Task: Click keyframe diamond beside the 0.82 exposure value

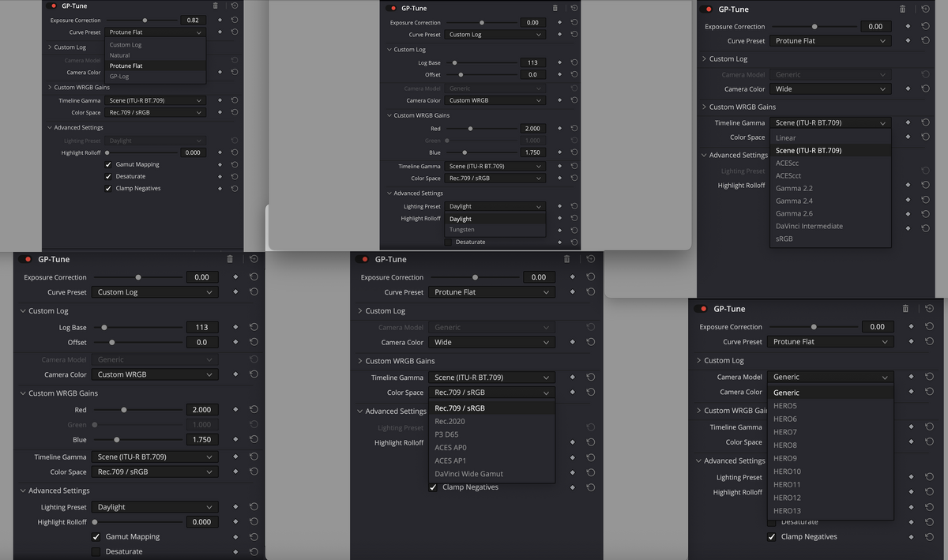Action: click(x=220, y=20)
